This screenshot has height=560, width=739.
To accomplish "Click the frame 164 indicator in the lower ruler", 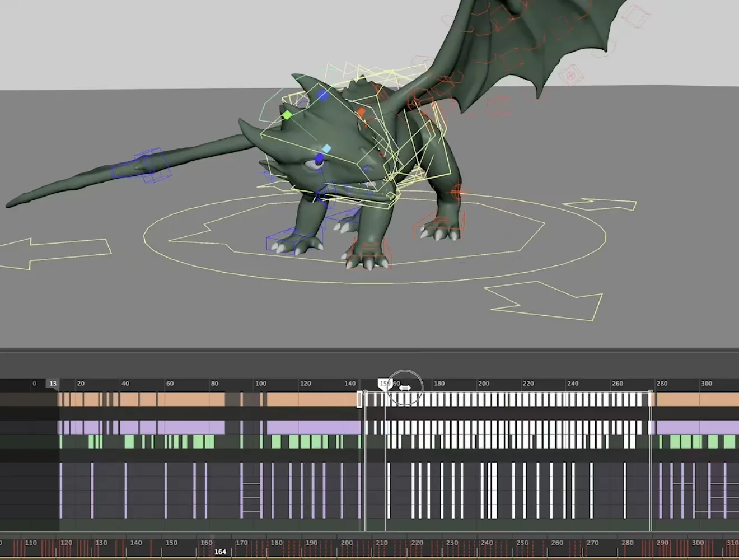I will tap(220, 552).
